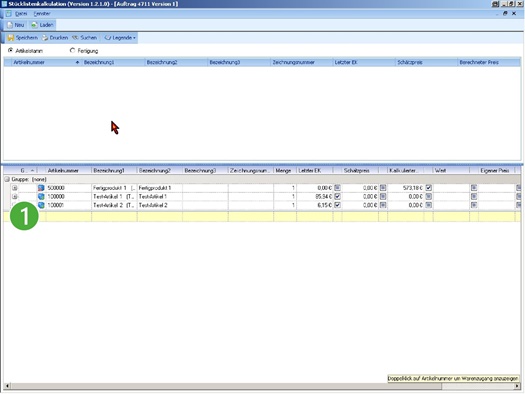525x394 pixels.
Task: Select the Fertigung radio button
Action: (x=72, y=51)
